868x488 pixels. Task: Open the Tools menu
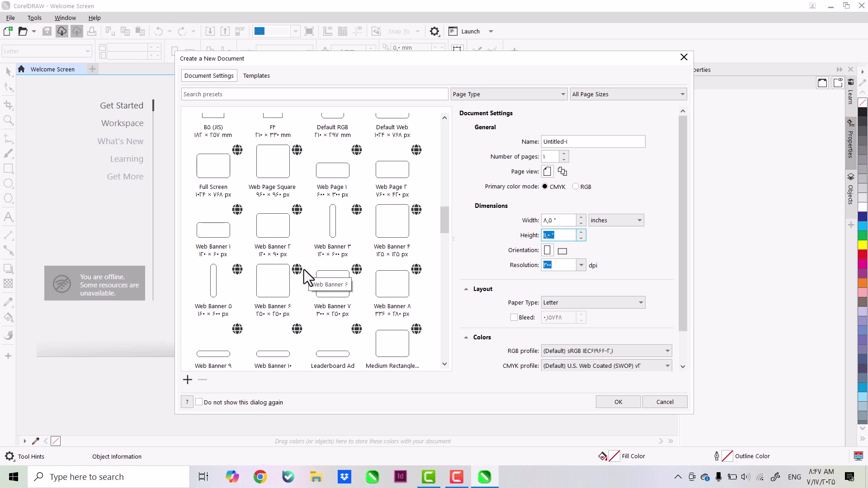(x=34, y=18)
